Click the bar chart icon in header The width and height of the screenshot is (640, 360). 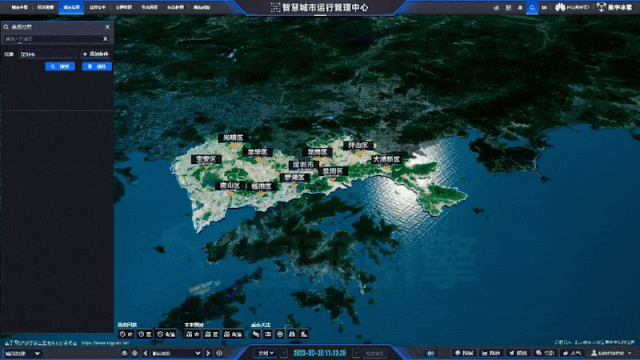pos(496,7)
